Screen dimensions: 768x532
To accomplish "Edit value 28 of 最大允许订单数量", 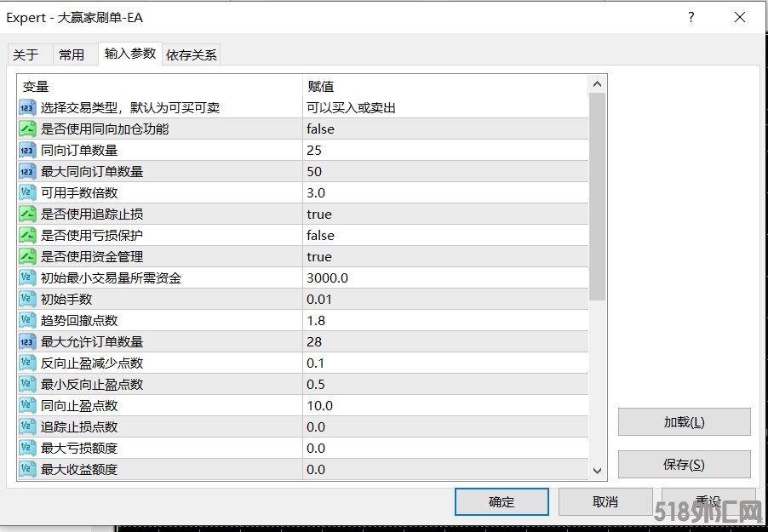I will point(445,341).
